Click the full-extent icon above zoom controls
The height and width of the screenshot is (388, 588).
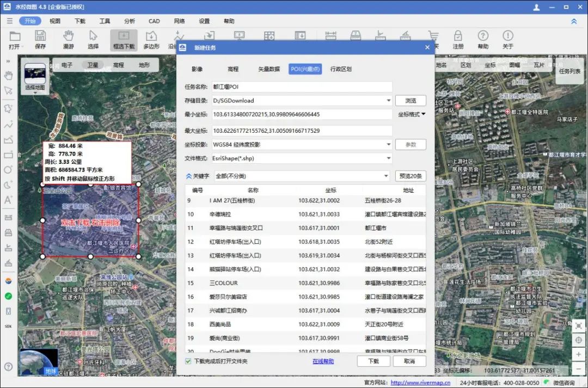[x=579, y=326]
